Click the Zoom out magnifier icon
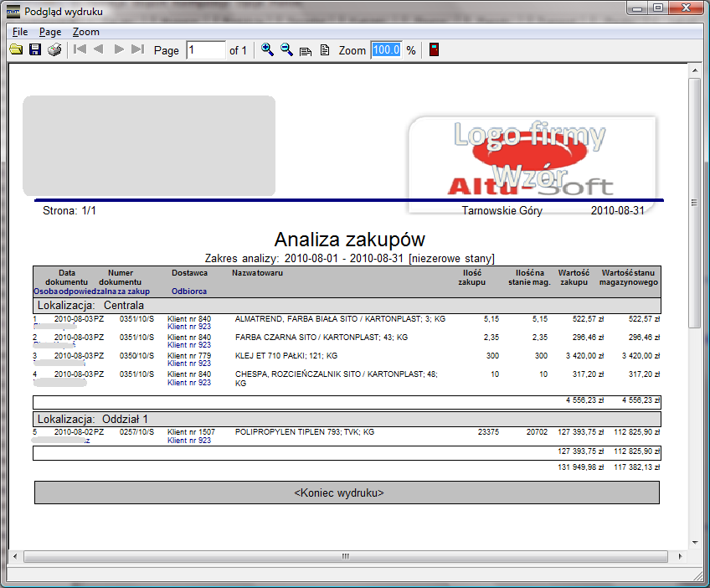 pos(286,50)
